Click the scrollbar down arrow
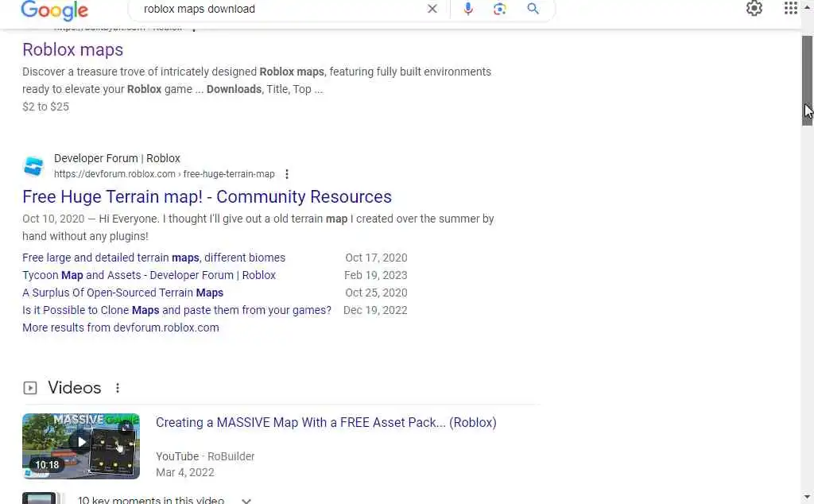The width and height of the screenshot is (814, 504). tap(808, 498)
